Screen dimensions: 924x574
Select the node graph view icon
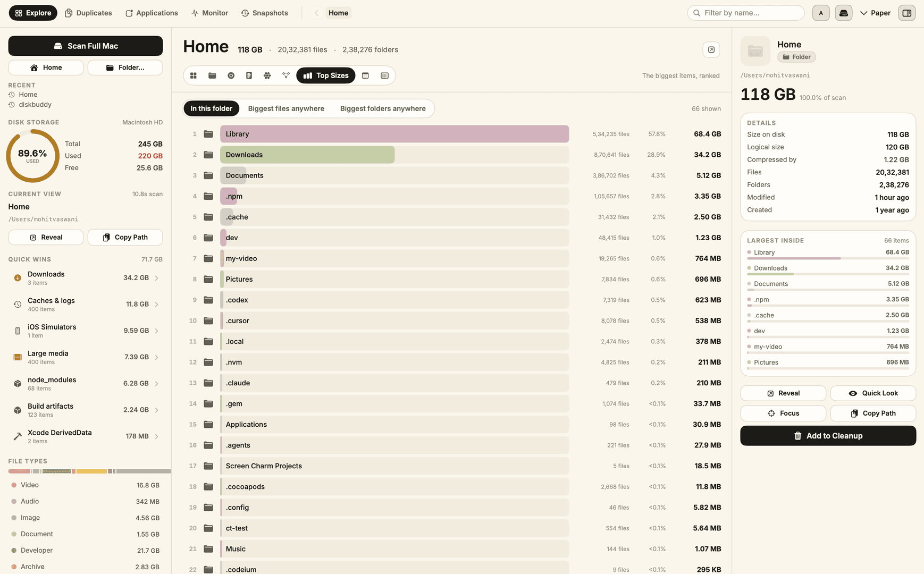[286, 75]
